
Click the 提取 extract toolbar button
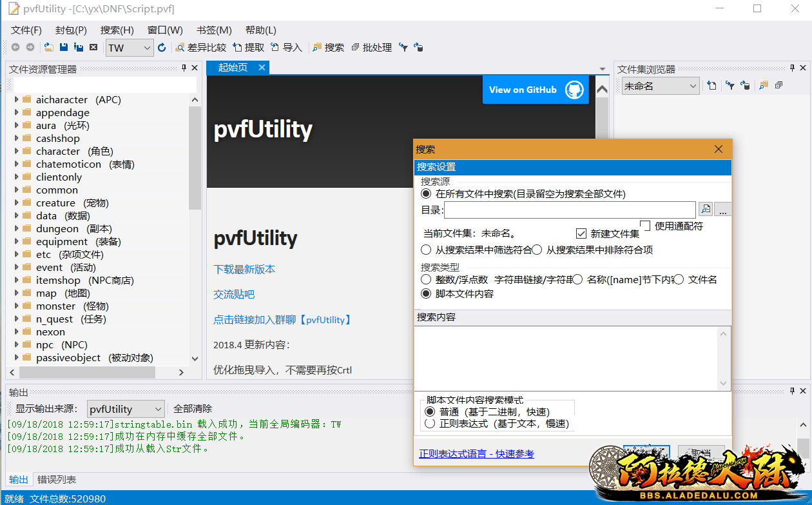click(x=249, y=48)
